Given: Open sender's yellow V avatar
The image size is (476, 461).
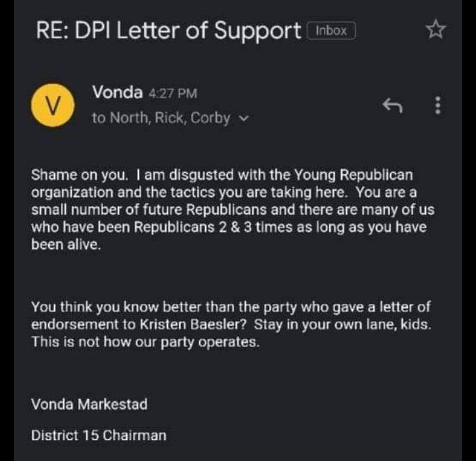Looking at the screenshot, I should click(x=53, y=105).
